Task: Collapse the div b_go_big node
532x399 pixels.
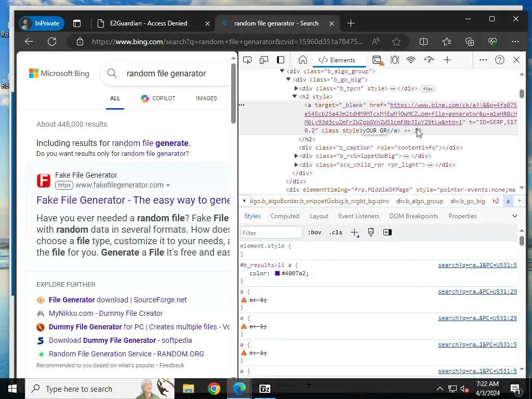Action: pos(288,79)
